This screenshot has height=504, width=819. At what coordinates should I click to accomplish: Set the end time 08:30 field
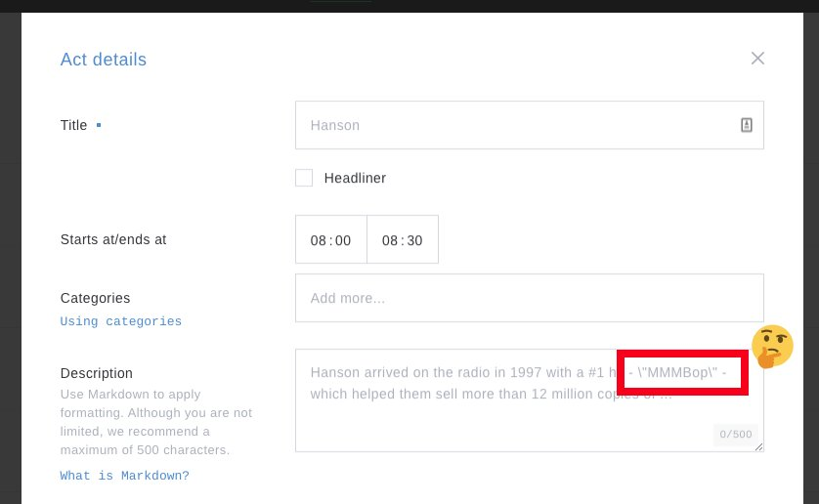pos(403,239)
